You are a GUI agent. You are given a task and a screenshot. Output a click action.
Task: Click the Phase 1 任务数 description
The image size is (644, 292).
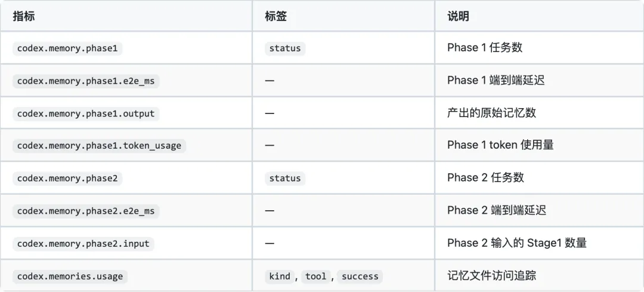[x=485, y=47]
